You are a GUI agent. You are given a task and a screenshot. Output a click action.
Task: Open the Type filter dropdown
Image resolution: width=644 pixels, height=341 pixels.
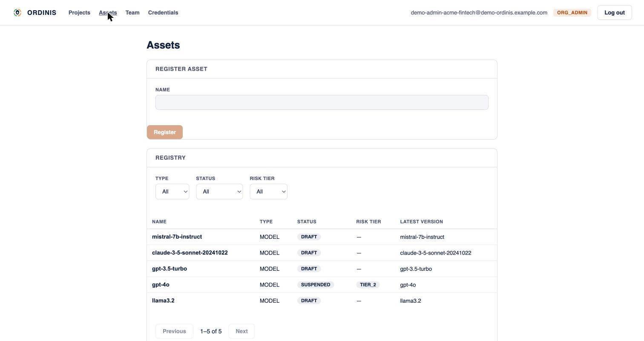(x=172, y=192)
